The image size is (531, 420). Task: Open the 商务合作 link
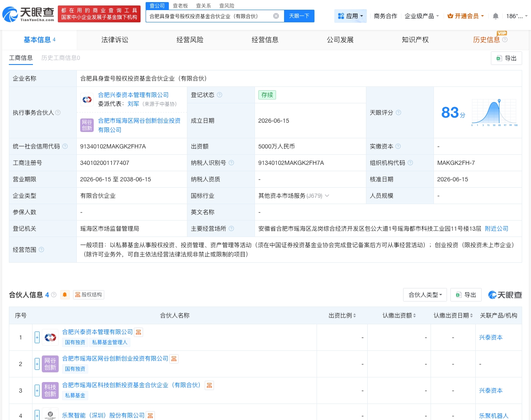tap(385, 16)
